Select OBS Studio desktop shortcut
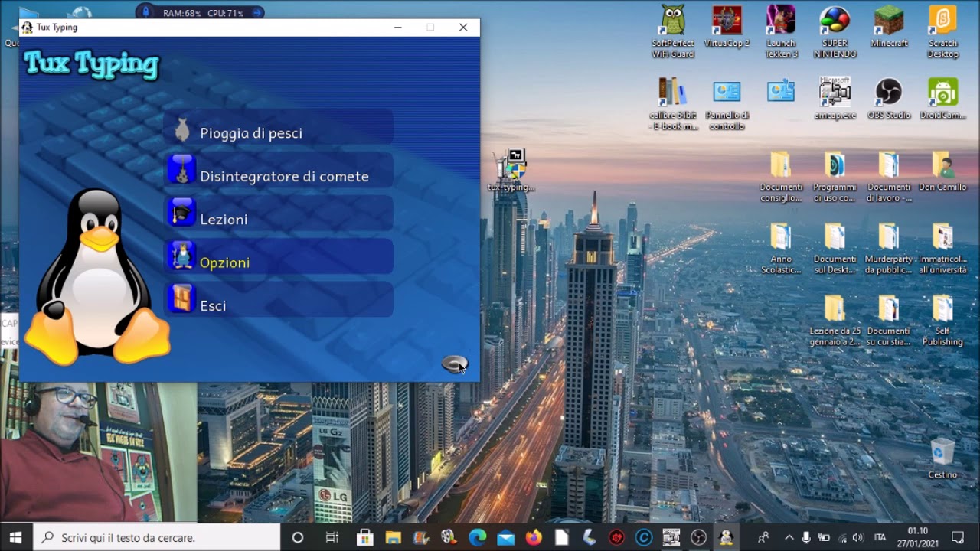The width and height of the screenshot is (980, 551). [x=889, y=98]
